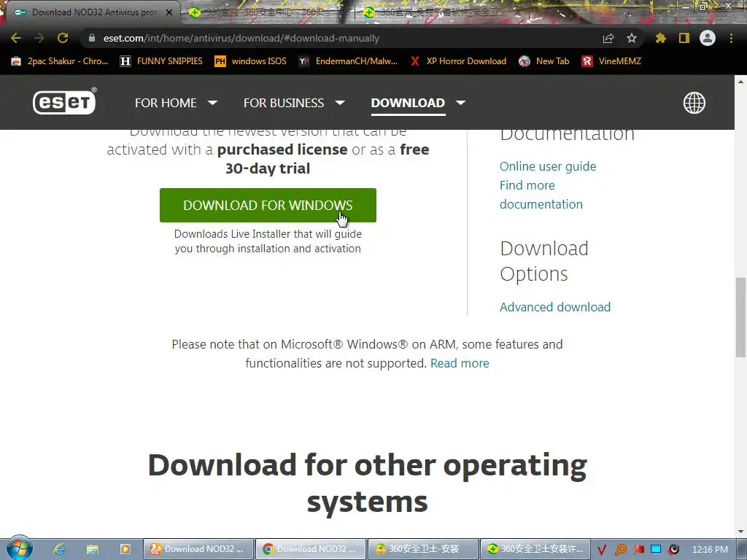Open the Chrome three-dot menu
This screenshot has width=747, height=560.
tap(731, 38)
